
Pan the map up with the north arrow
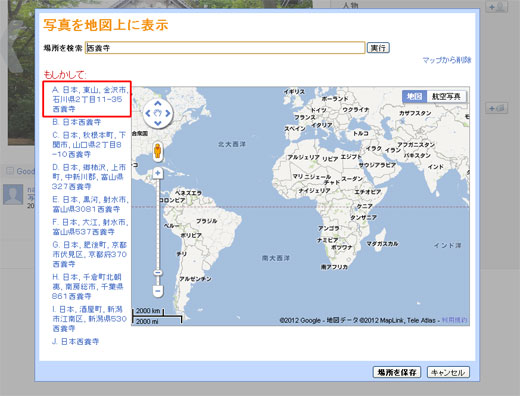tap(158, 103)
